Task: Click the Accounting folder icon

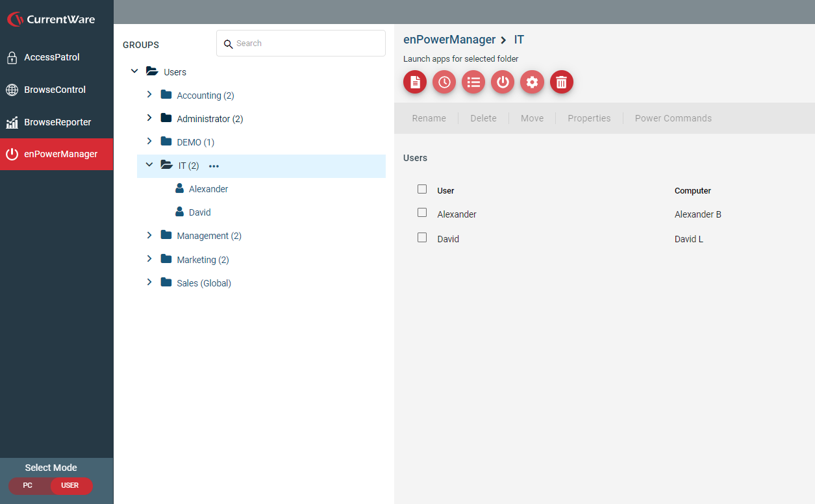Action: pos(166,95)
